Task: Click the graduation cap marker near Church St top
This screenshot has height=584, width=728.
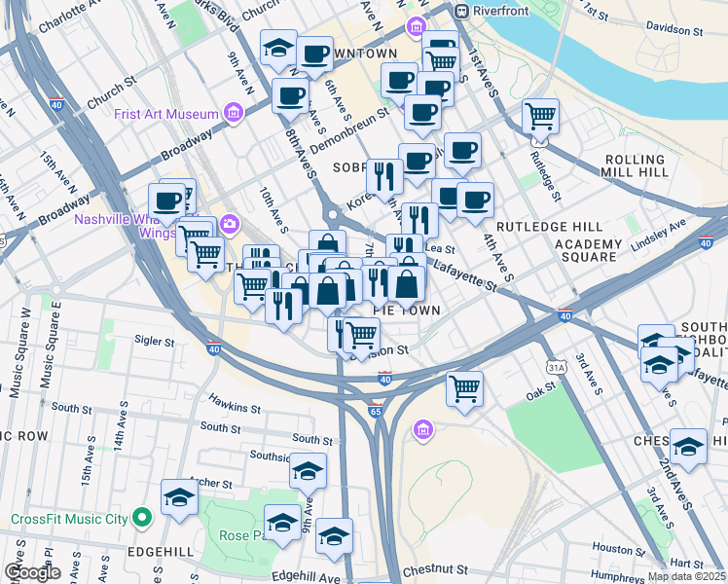Action: coord(278,49)
